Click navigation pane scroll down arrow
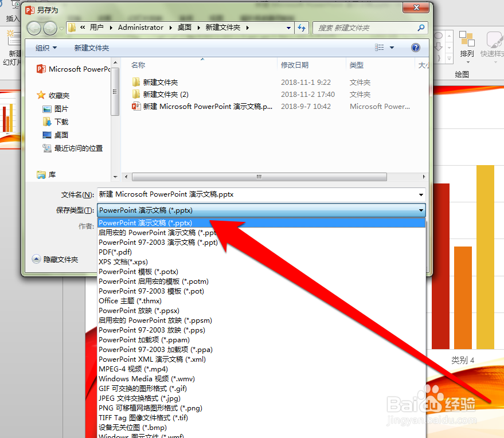This screenshot has height=438, width=504. pos(115,177)
